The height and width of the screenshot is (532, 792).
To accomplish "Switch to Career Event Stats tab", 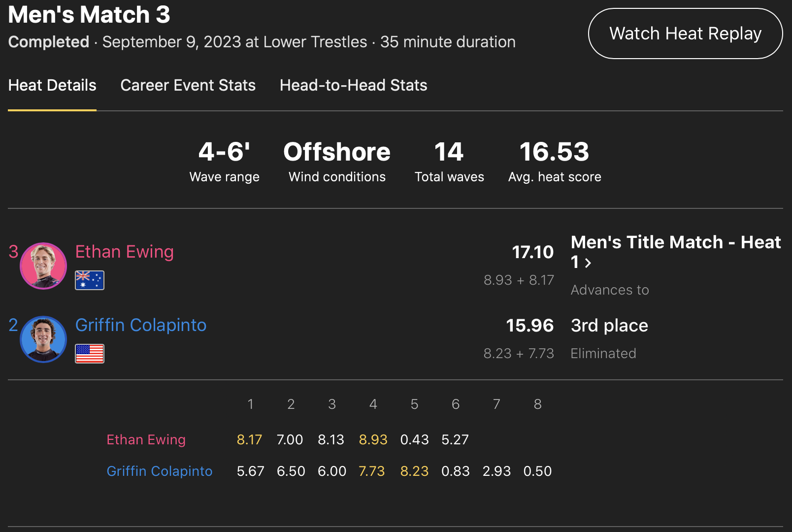I will pos(188,85).
